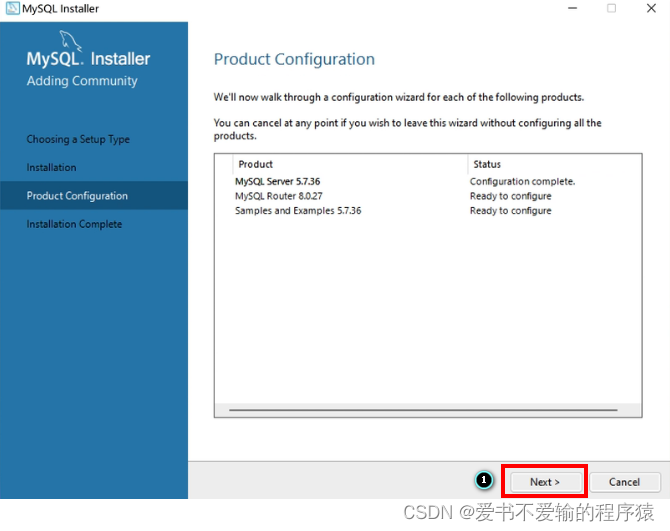Select the Samples and Examples 5.7.36 row
670x531 pixels.
click(427, 211)
